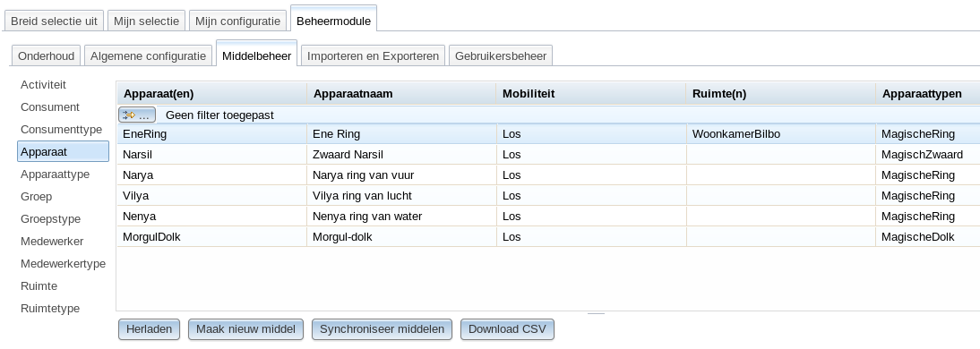
Task: Click 'Nenya ring van water' cell
Action: tap(402, 216)
